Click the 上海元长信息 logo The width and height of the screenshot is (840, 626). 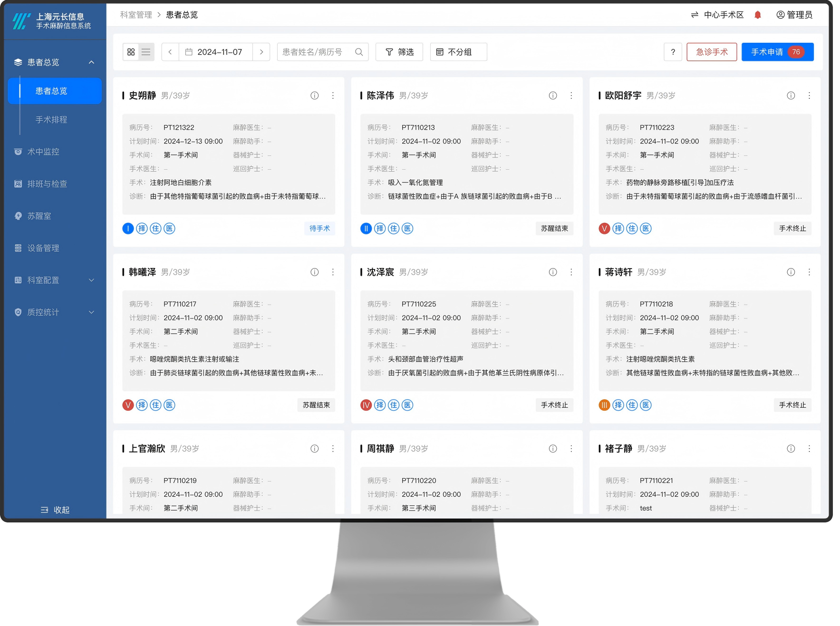52,21
